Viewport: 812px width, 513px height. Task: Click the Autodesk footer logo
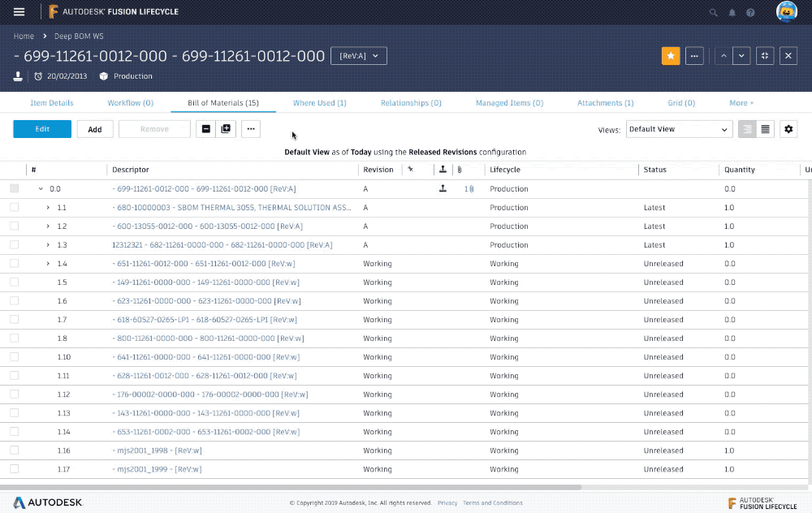click(x=48, y=502)
